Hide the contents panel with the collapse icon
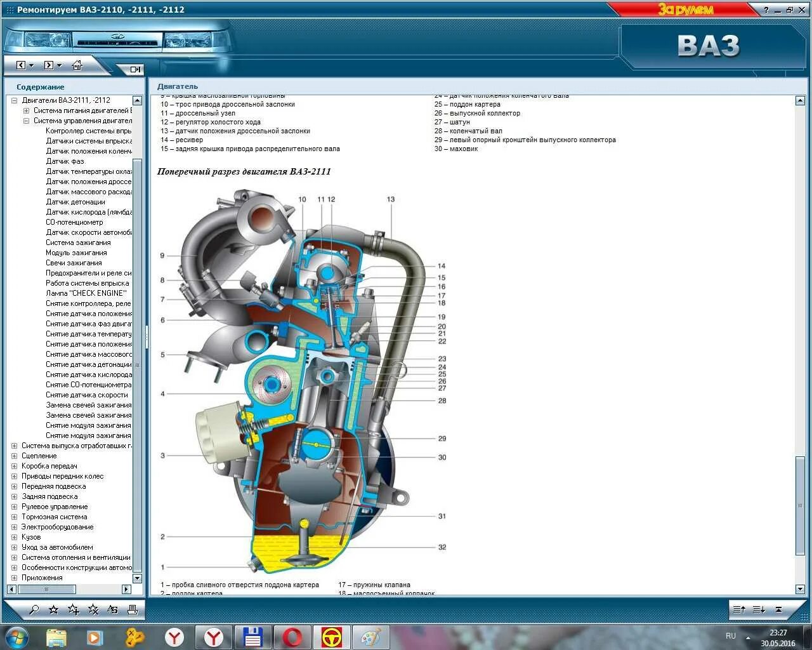This screenshot has width=812, height=650. pyautogui.click(x=136, y=69)
